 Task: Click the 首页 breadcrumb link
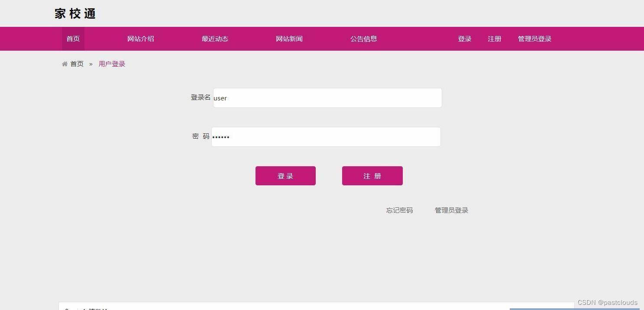(77, 64)
